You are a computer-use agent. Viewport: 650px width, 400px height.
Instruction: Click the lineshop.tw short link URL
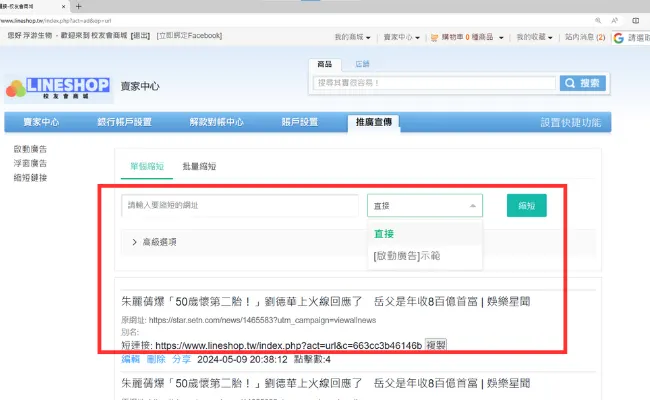[289, 345]
